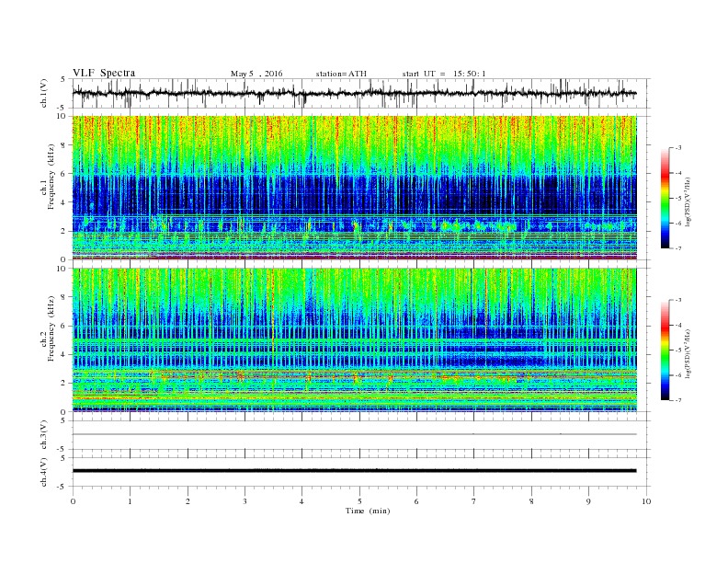Click tick label "8" on the Time axis
Screen dimensions: 728x563
[531, 501]
